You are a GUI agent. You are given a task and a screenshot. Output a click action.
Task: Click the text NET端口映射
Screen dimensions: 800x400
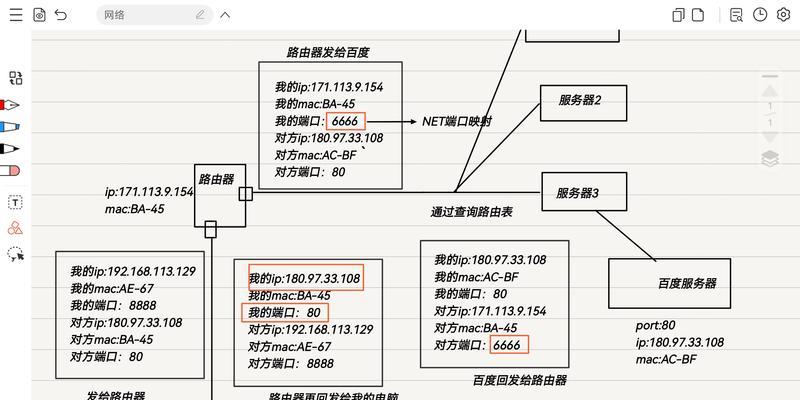pos(457,121)
